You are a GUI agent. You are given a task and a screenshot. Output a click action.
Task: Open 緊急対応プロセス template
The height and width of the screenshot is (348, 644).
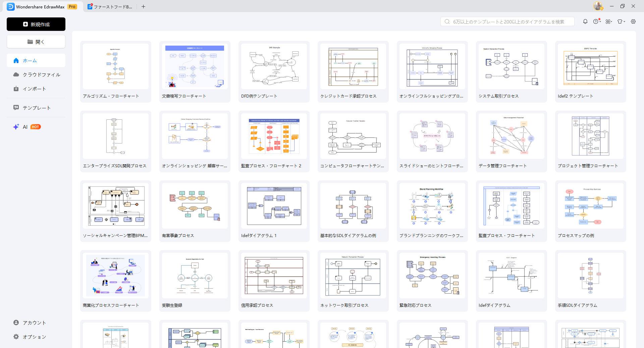(432, 281)
